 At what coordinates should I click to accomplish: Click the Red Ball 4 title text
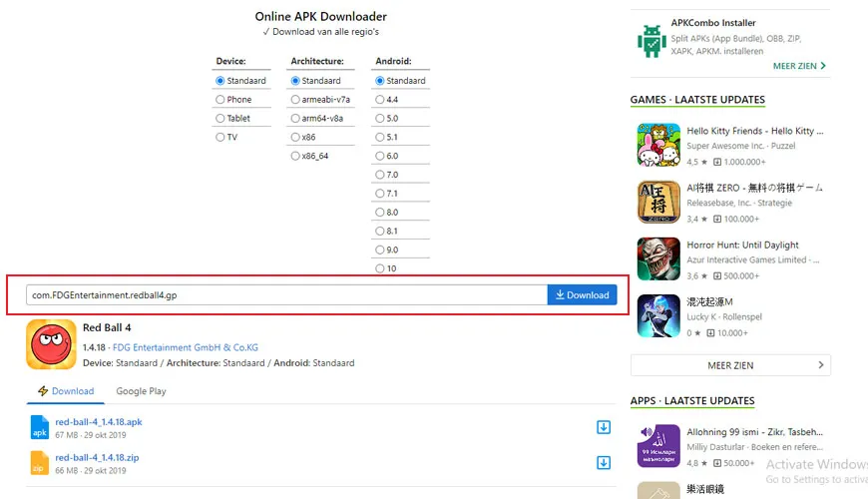(107, 327)
